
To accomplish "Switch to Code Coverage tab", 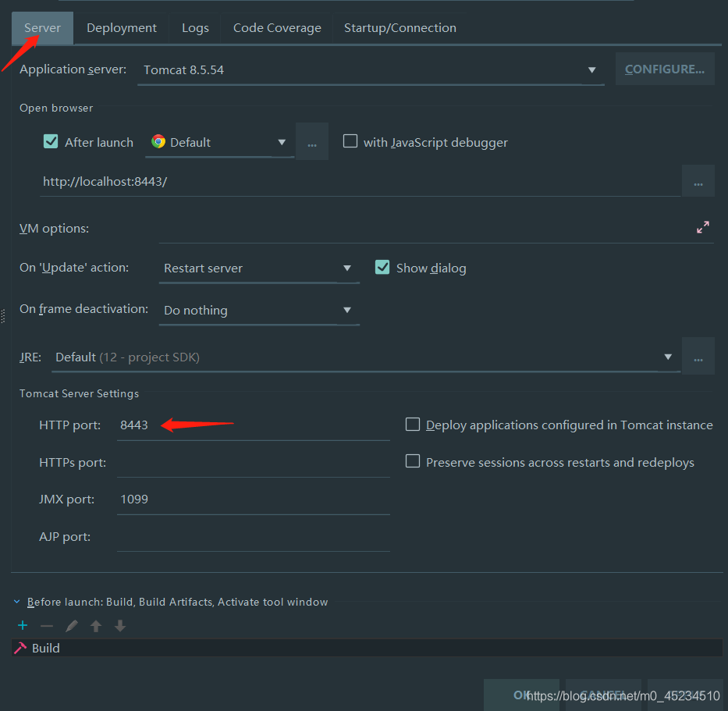I will pyautogui.click(x=277, y=28).
